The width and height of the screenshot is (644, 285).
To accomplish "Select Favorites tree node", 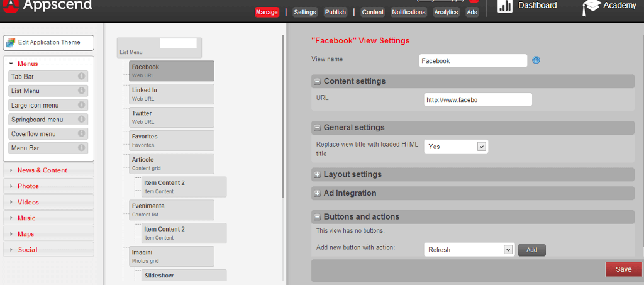I will [x=172, y=140].
